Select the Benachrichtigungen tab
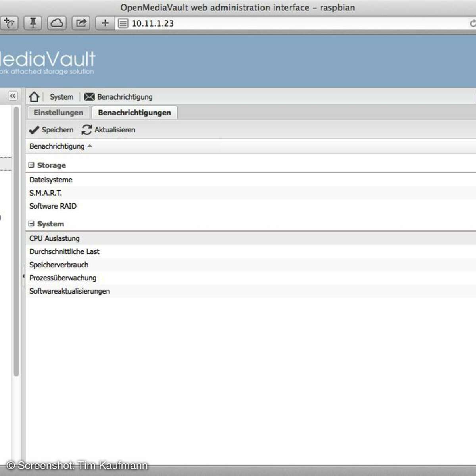476x476 pixels. [134, 113]
